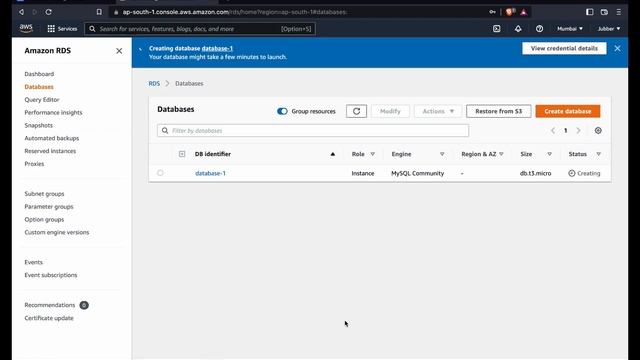Launch AWS CloudShell icon
This screenshot has height=360, width=640.
click(496, 29)
